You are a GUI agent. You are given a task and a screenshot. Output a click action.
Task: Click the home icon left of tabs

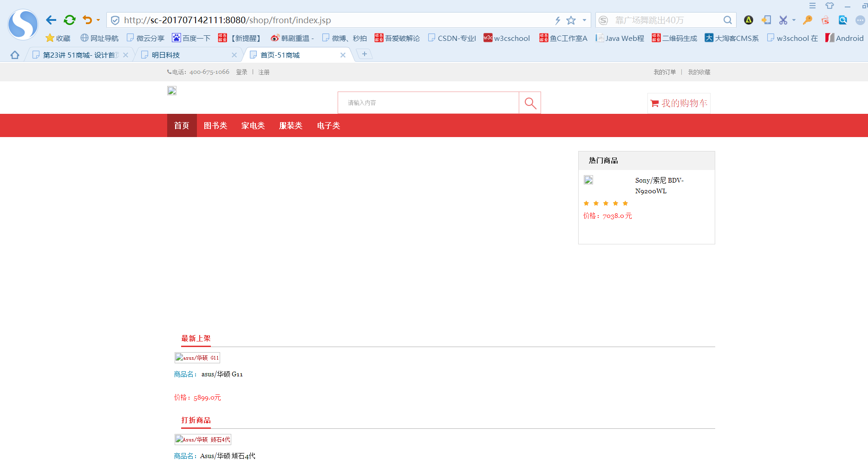click(x=15, y=55)
